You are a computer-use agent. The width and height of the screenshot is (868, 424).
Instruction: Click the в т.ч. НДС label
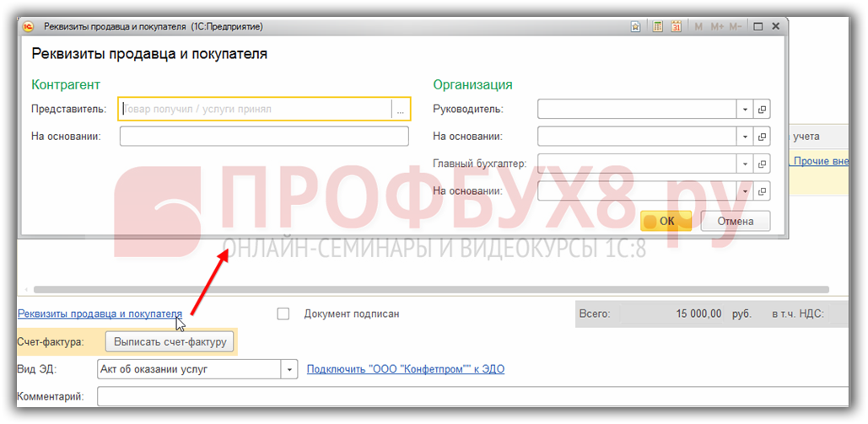pos(798,314)
